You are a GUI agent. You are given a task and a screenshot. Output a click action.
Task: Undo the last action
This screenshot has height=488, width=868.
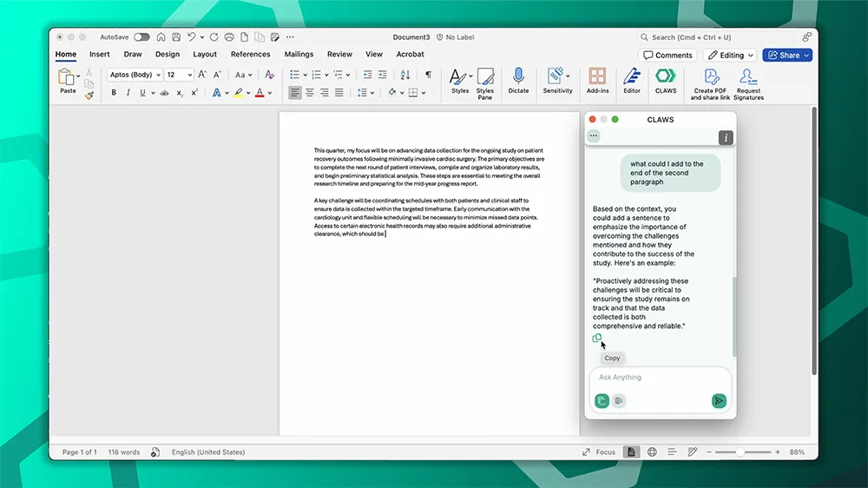(192, 37)
